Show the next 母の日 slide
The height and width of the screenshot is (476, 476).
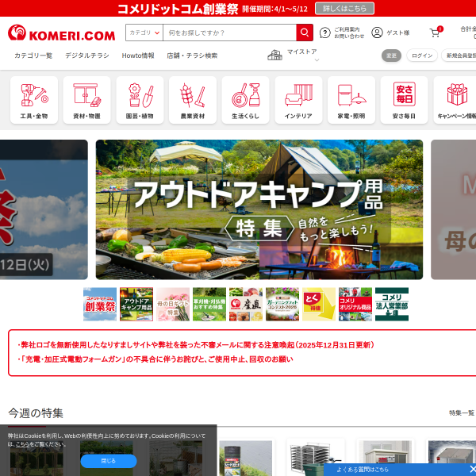click(453, 209)
